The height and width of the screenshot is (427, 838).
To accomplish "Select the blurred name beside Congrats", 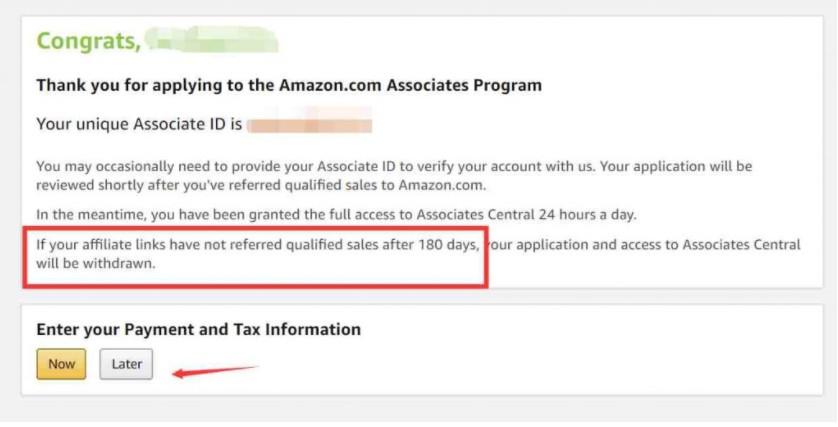I will (210, 41).
